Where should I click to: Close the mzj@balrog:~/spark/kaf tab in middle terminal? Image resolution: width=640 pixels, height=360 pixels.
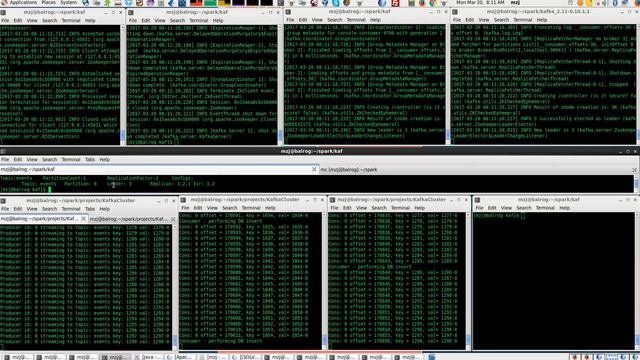tap(314, 169)
